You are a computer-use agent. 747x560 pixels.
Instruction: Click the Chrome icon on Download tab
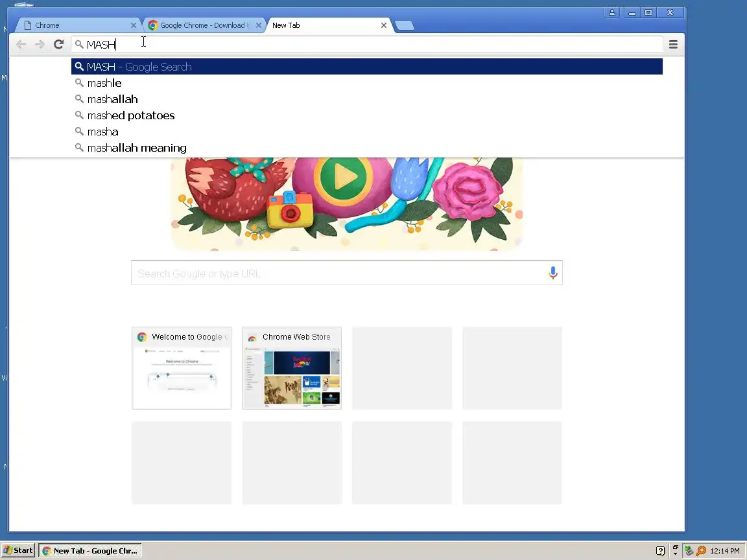coord(153,25)
